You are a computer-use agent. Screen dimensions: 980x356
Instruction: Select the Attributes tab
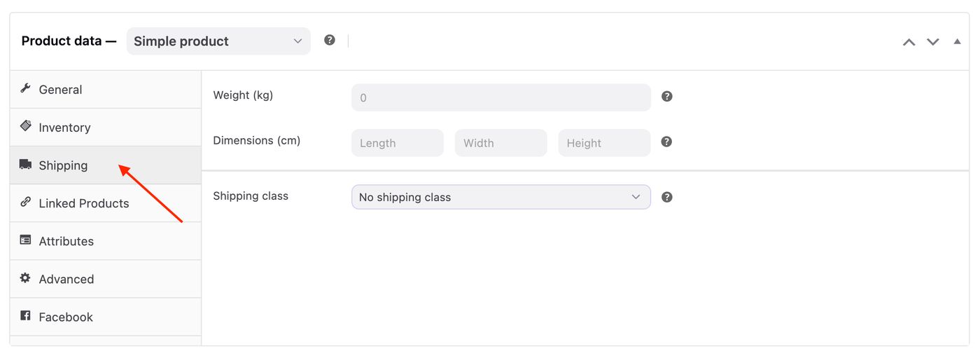click(66, 241)
